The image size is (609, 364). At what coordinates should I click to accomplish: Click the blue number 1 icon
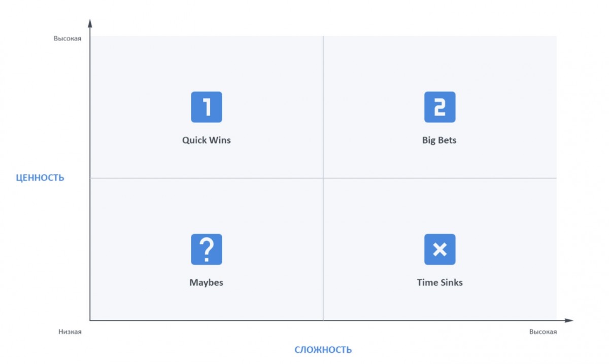pos(207,107)
